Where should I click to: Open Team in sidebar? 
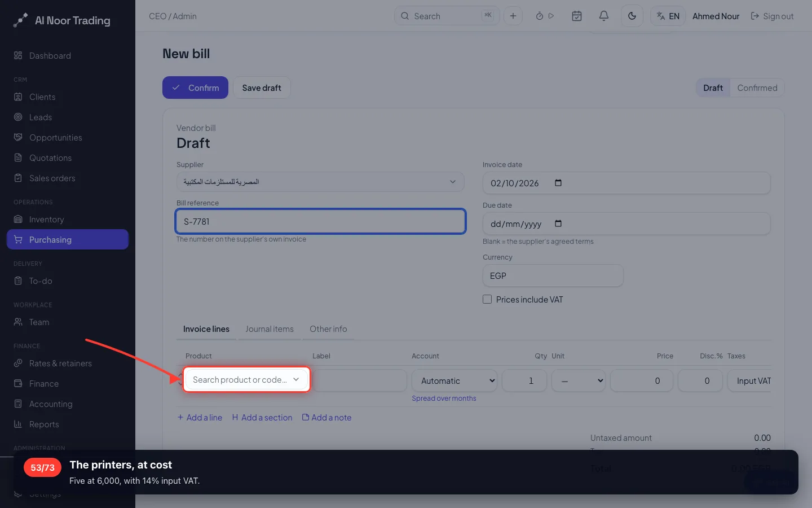pos(68,322)
